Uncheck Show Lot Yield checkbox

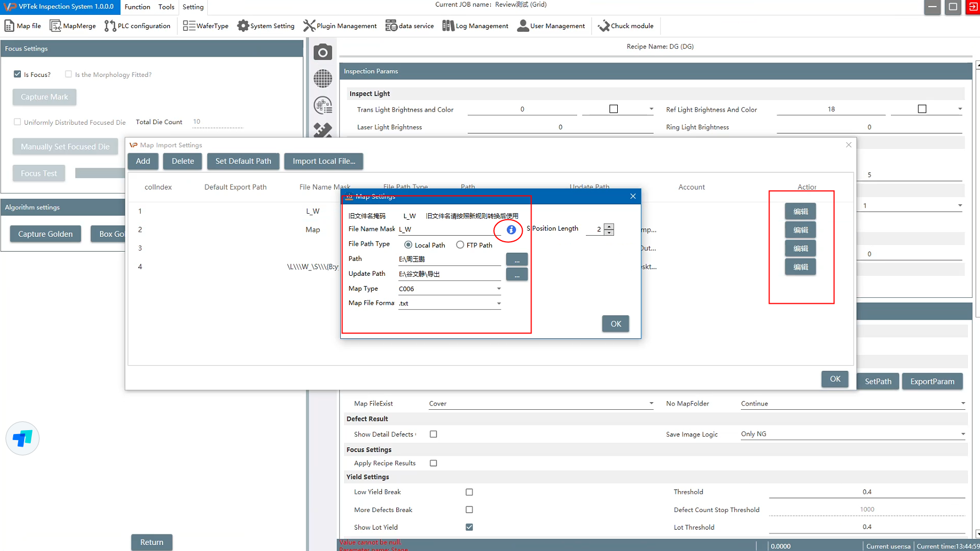(469, 527)
